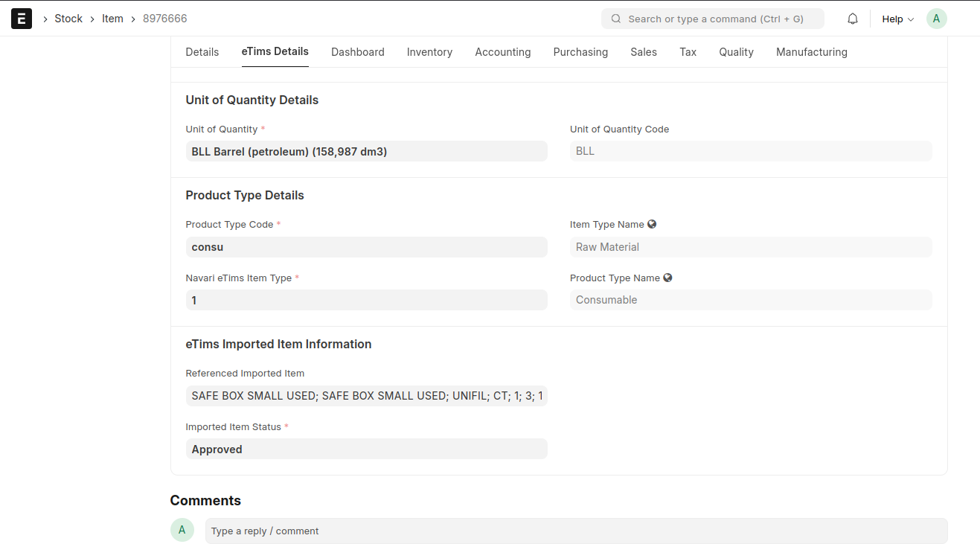Click the Unit of Quantity Details heading
Viewport: 980px width, 544px height.
pos(252,100)
